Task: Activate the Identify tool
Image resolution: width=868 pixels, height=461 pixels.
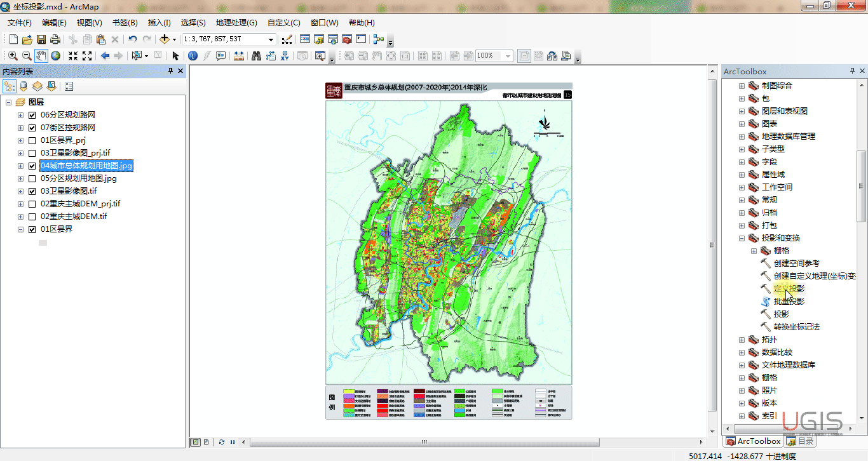Action: coord(193,56)
